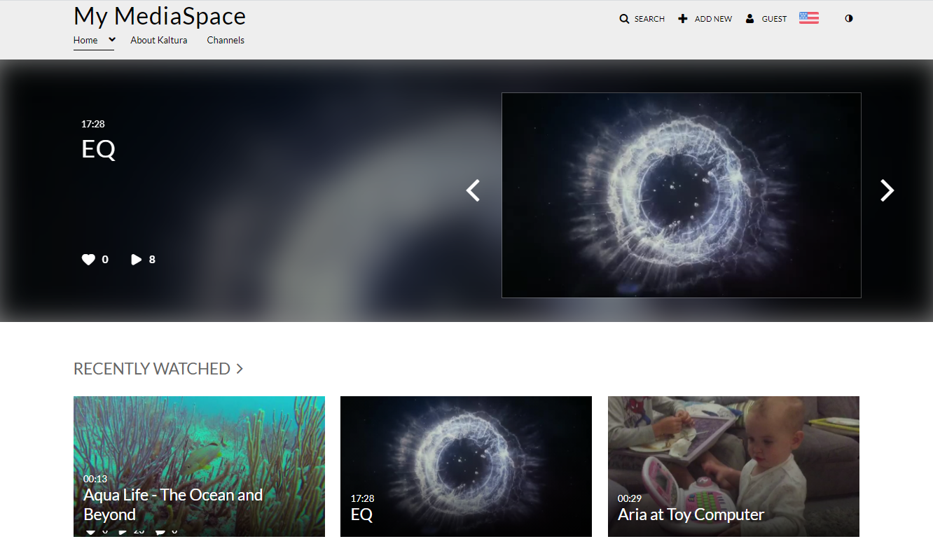Open the Guest user icon menu
Image resolution: width=933 pixels, height=560 pixels.
pos(750,19)
